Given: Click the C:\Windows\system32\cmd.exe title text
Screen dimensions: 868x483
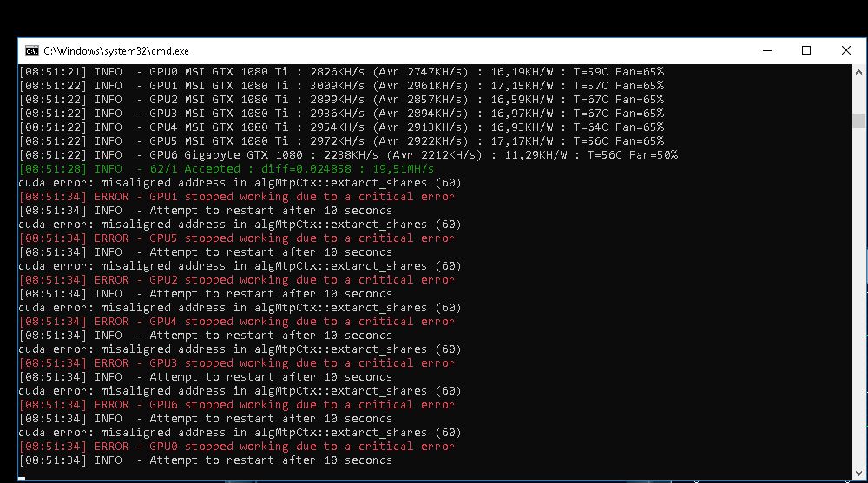Looking at the screenshot, I should point(116,51).
